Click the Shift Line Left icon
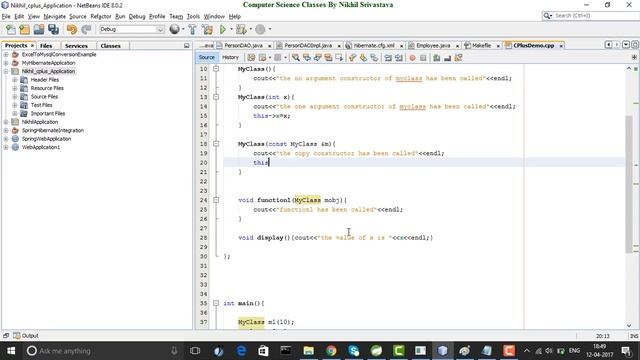The height and width of the screenshot is (360, 640). (388, 58)
